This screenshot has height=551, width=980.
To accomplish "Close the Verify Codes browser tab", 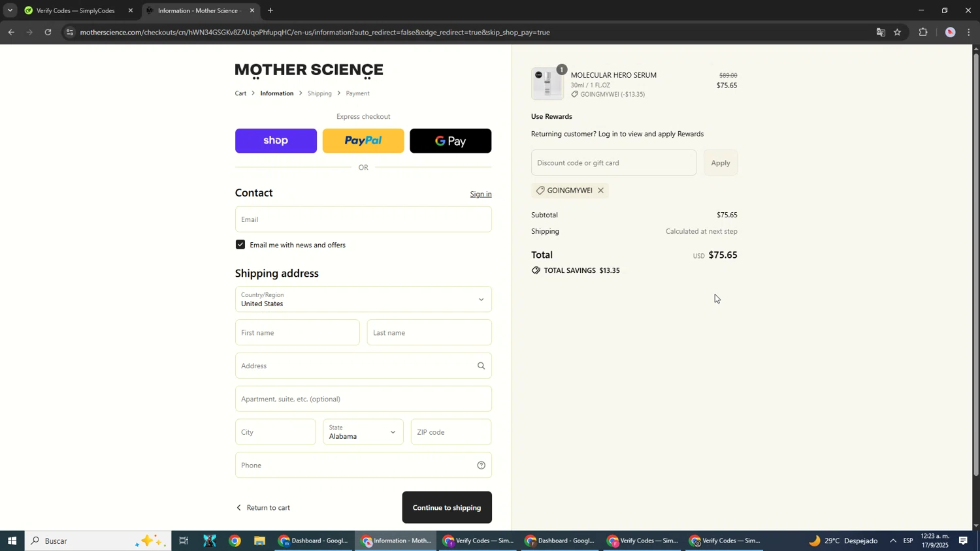I will pos(130,10).
